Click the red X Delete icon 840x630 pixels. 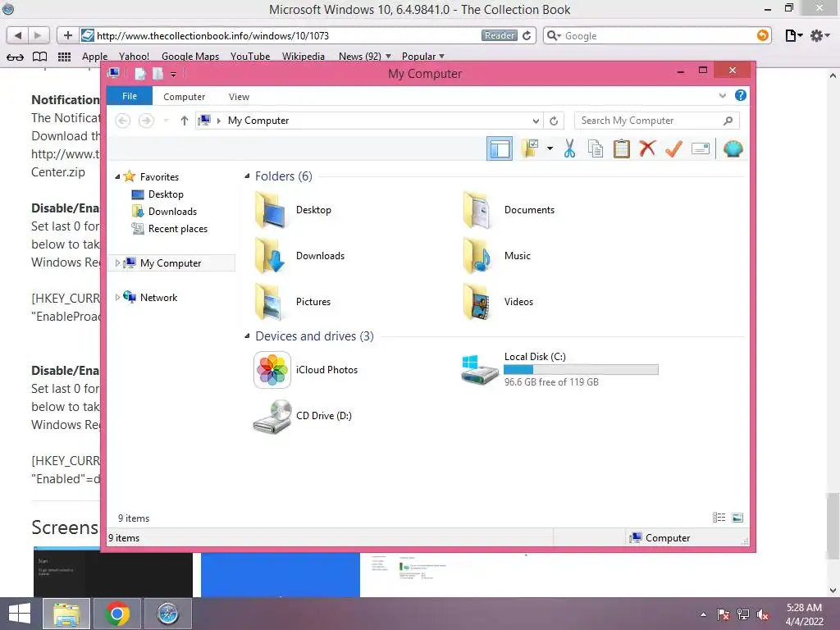[x=648, y=148]
